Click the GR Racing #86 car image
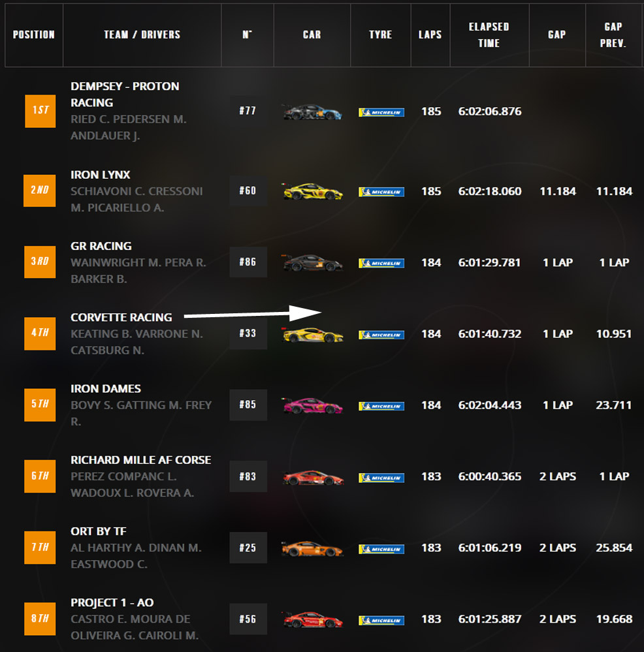 click(x=312, y=262)
